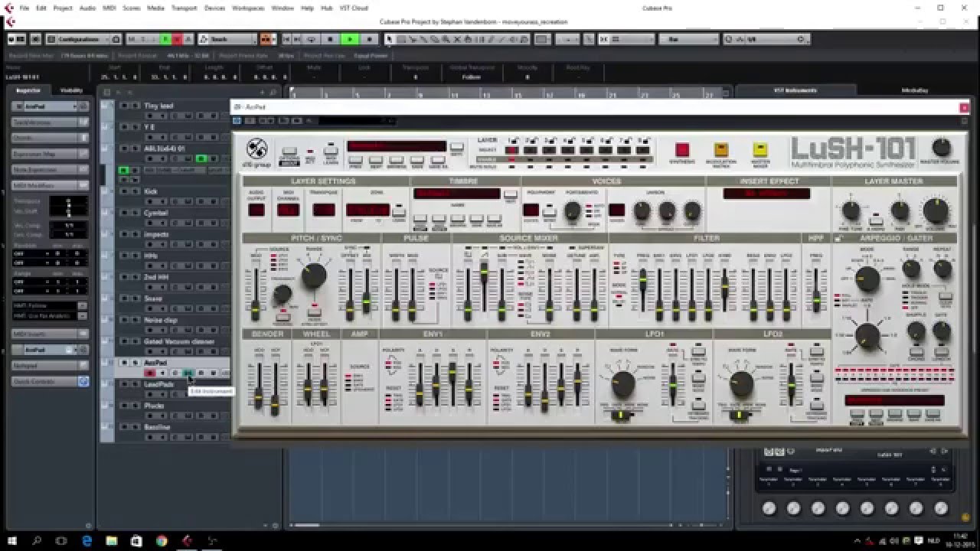Solo the AcoPad track

click(135, 363)
